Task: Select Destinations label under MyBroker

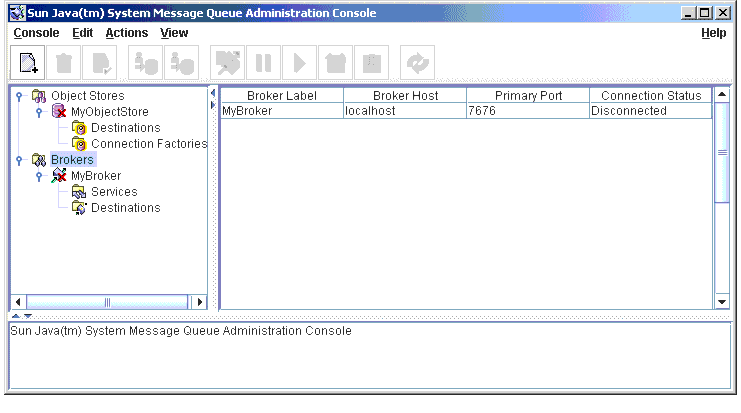Action: coord(126,208)
